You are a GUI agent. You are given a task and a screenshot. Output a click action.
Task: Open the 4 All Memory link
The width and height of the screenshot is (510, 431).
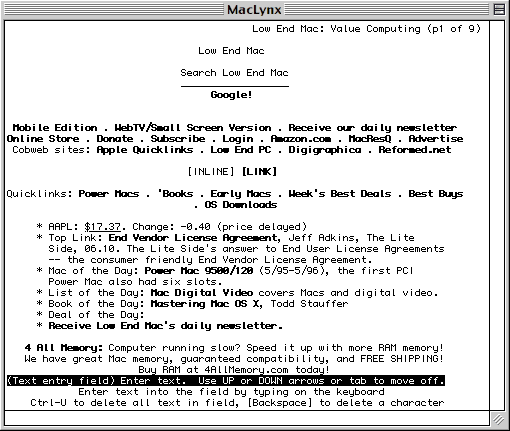pyautogui.click(x=64, y=348)
